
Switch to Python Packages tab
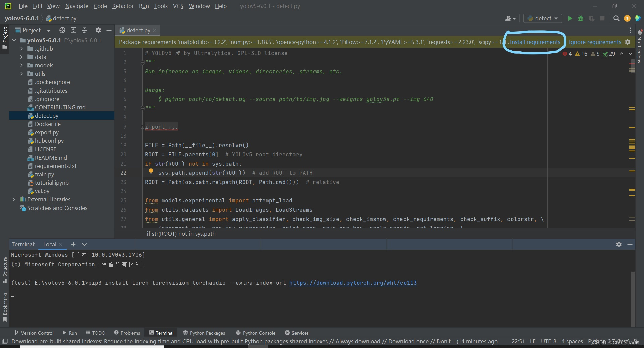[x=204, y=333]
